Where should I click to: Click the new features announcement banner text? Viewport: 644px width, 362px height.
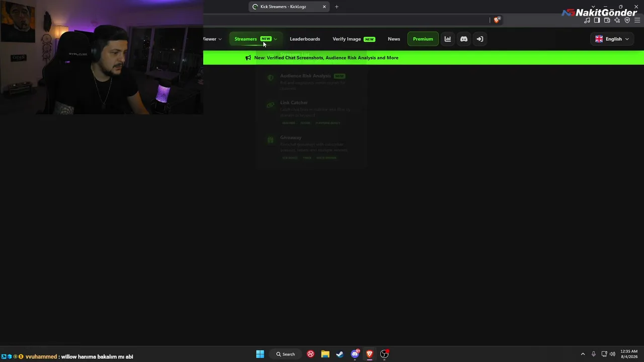[326, 58]
